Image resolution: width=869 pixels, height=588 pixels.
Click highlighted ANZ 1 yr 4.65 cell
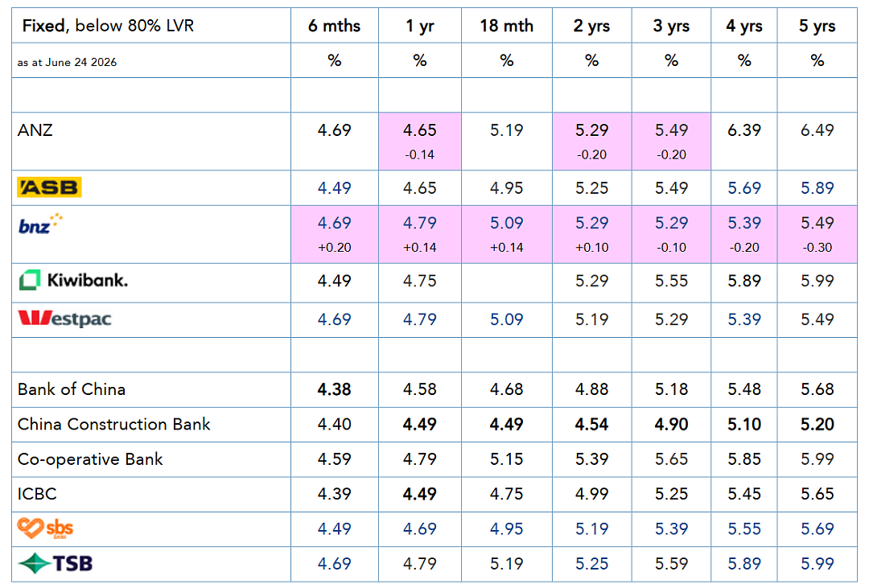419,142
